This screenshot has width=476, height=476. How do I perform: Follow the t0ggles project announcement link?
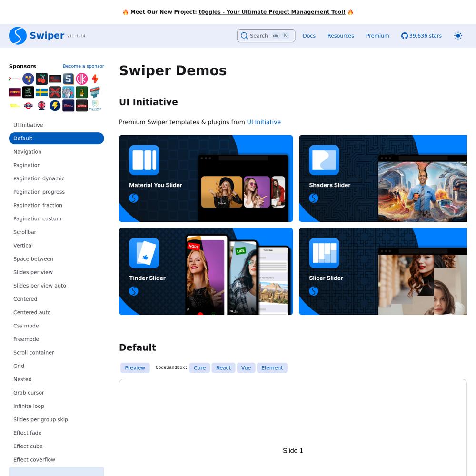click(x=272, y=12)
